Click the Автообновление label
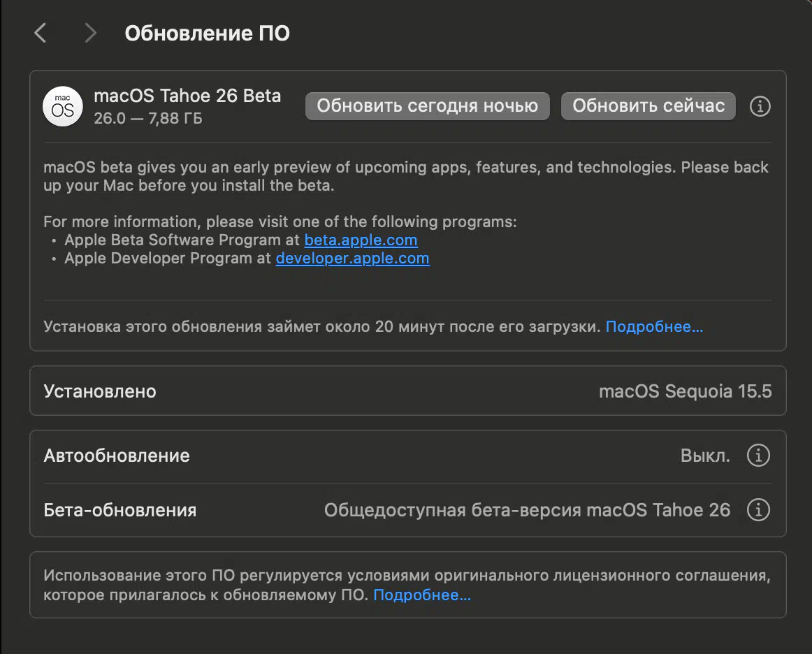812x654 pixels. (117, 456)
